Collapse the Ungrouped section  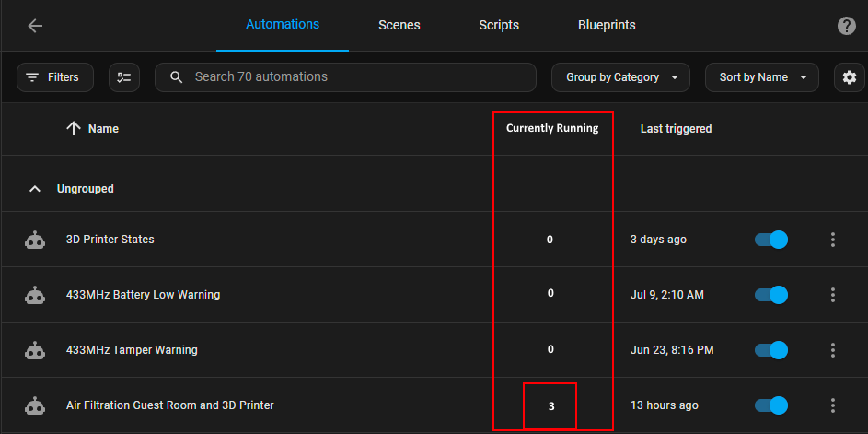[35, 189]
